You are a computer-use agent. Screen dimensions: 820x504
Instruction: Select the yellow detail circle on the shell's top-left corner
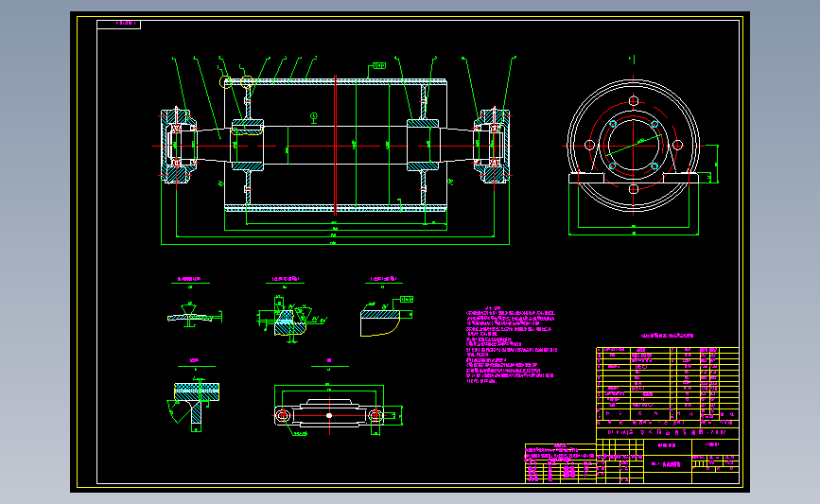pos(225,82)
